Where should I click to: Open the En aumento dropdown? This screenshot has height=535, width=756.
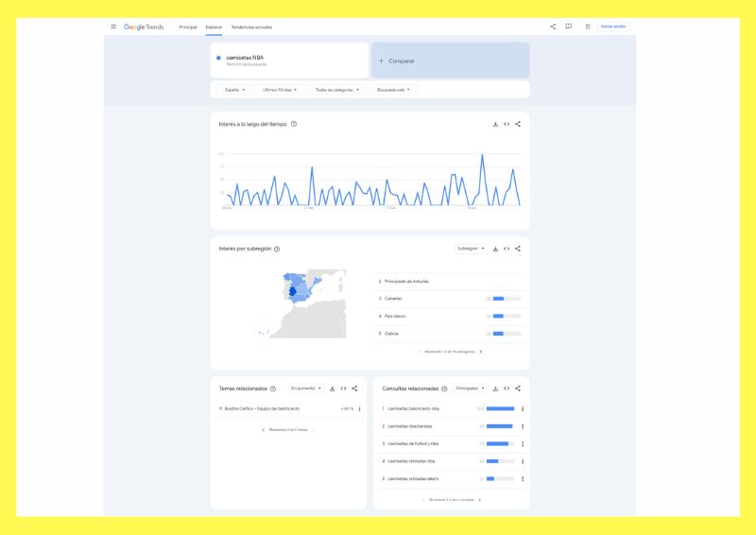[306, 388]
